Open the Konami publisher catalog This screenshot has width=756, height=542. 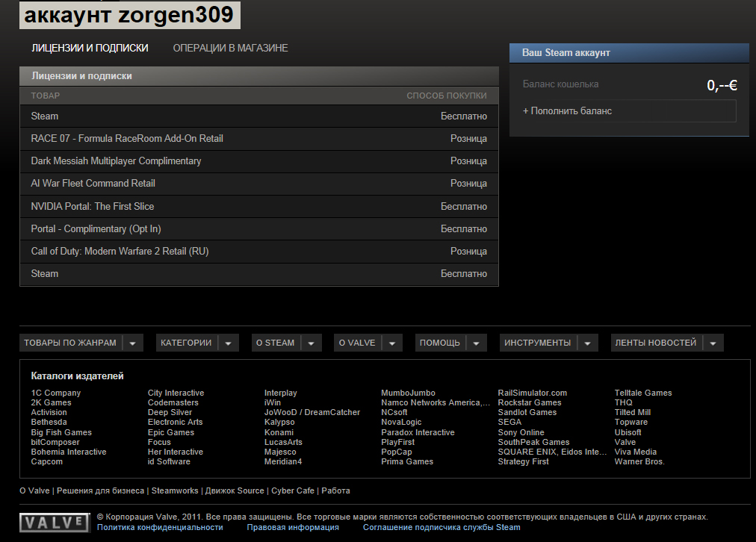coord(279,433)
